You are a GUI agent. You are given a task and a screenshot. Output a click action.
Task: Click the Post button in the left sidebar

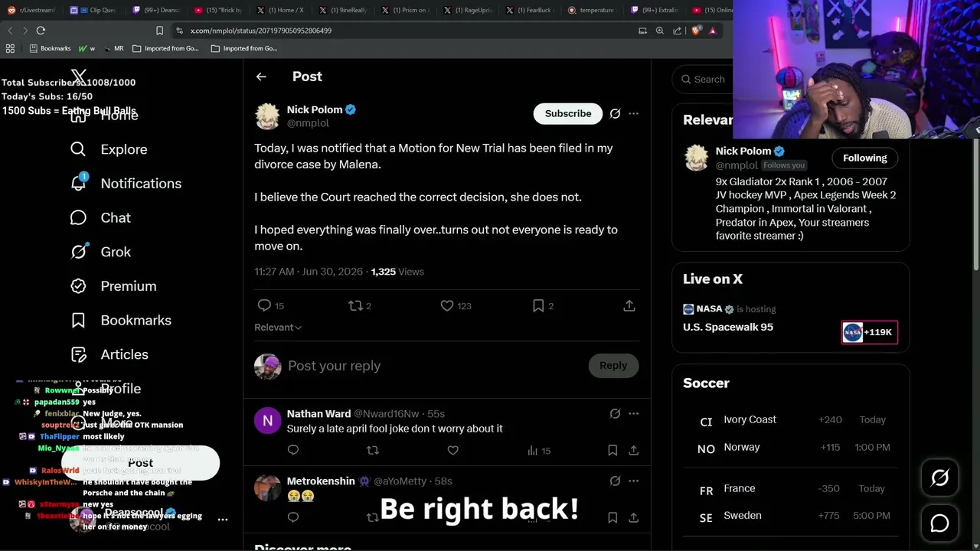click(141, 463)
